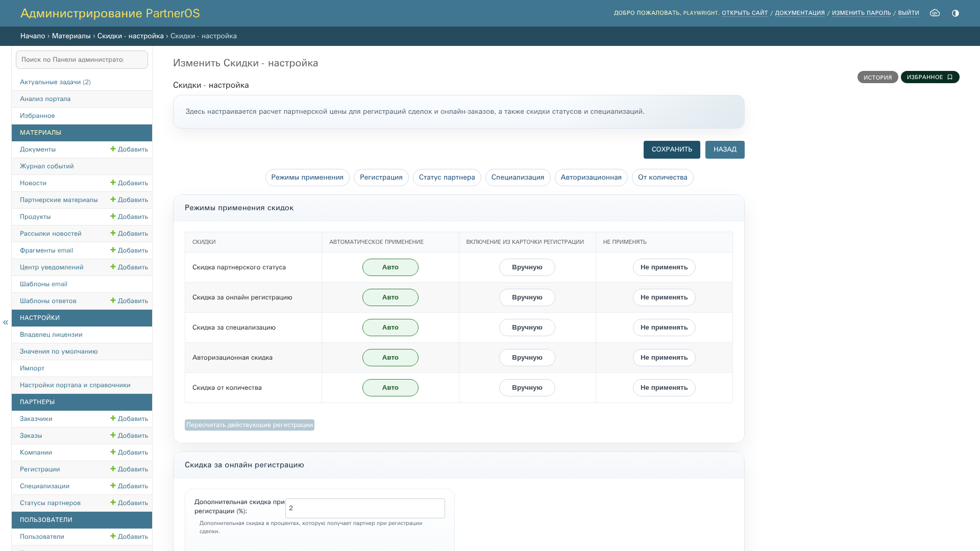This screenshot has height=551, width=980.
Task: Add page to favorites via ИЗБРАННОЕ bookmark
Action: pyautogui.click(x=930, y=77)
